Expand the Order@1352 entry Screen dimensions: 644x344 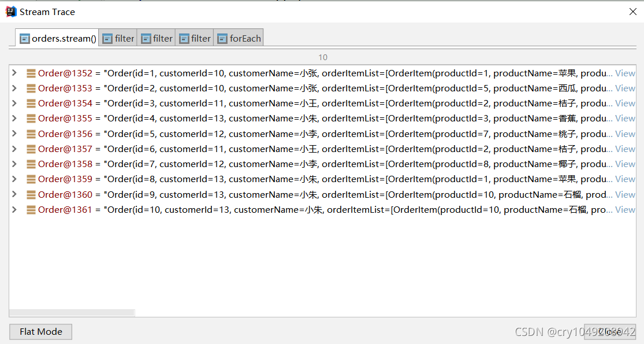point(14,73)
